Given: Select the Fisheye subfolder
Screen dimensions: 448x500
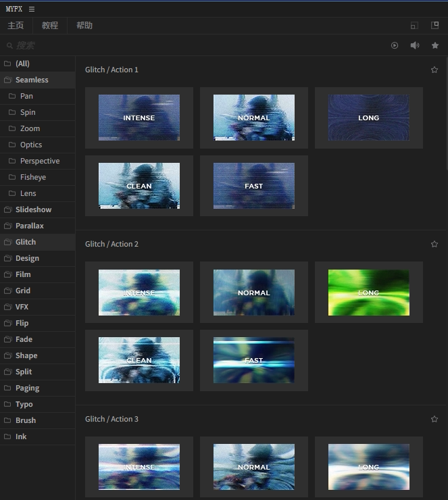Looking at the screenshot, I should coord(38,177).
